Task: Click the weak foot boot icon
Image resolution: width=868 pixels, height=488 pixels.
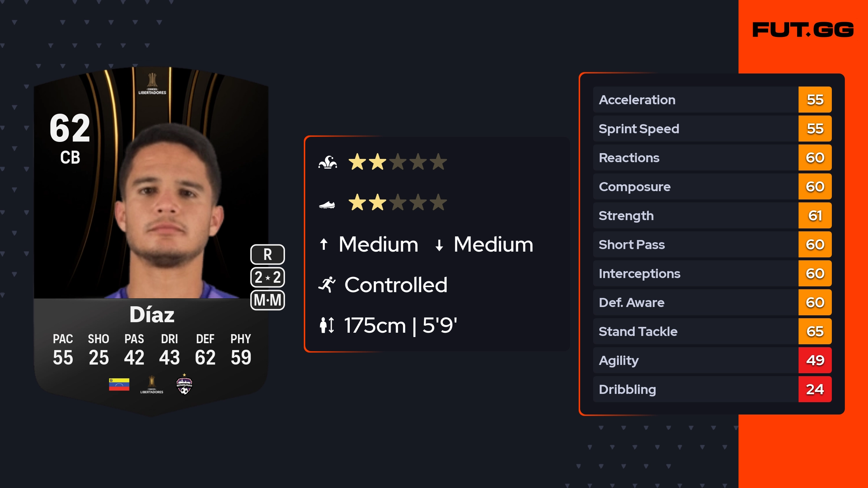Action: coord(327,205)
